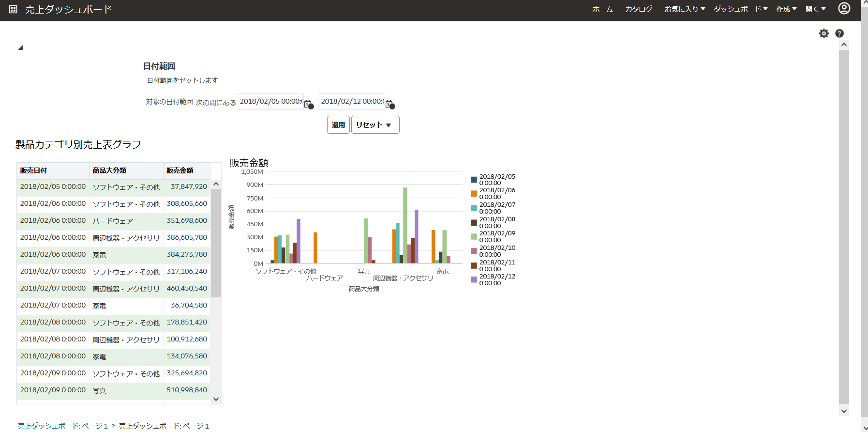This screenshot has width=868, height=432.
Task: Open dashboard page options gear icon
Action: pyautogui.click(x=824, y=33)
